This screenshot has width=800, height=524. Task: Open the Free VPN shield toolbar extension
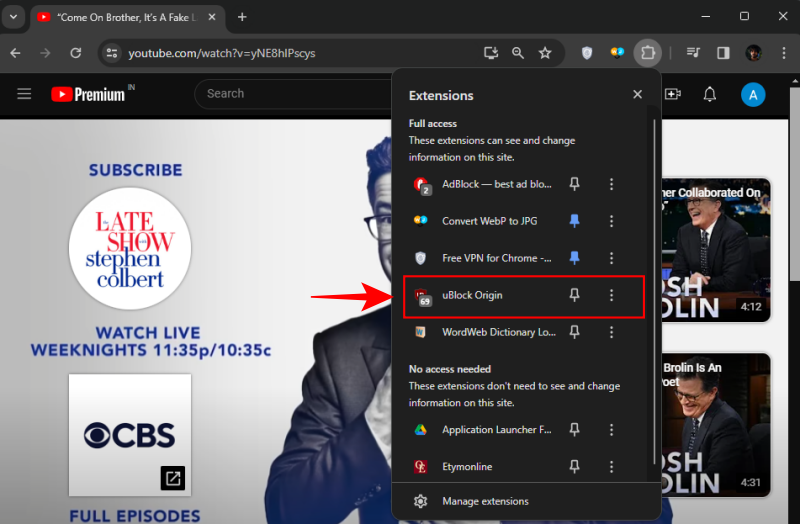pos(587,53)
